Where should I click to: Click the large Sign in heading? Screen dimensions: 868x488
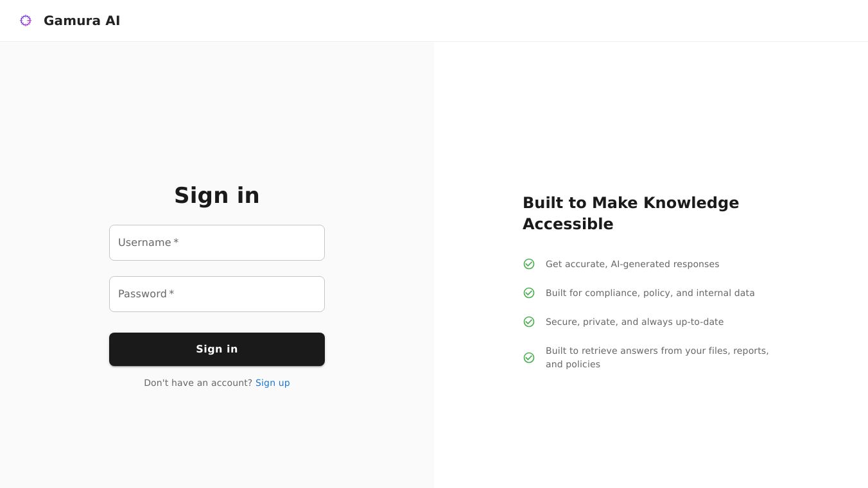click(x=217, y=195)
